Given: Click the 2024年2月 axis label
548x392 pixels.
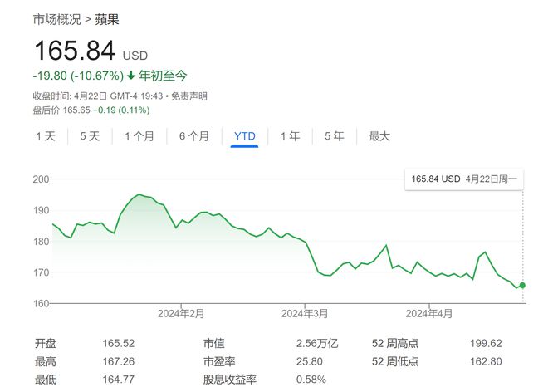Looking at the screenshot, I should [181, 313].
